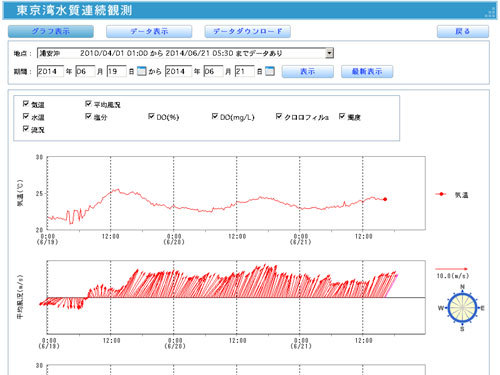Click the 最新表示 button

pyautogui.click(x=367, y=71)
